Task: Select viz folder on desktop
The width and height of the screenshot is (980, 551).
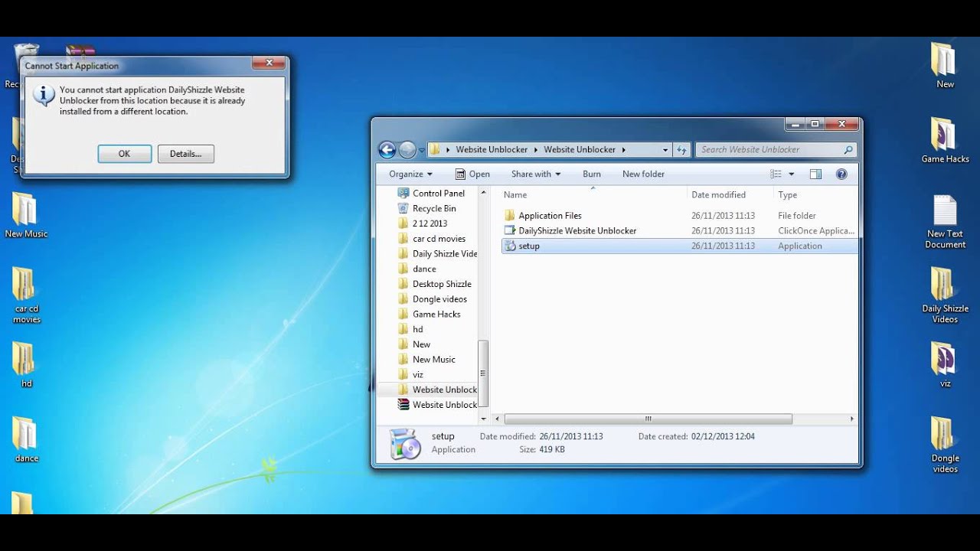Action: [945, 365]
